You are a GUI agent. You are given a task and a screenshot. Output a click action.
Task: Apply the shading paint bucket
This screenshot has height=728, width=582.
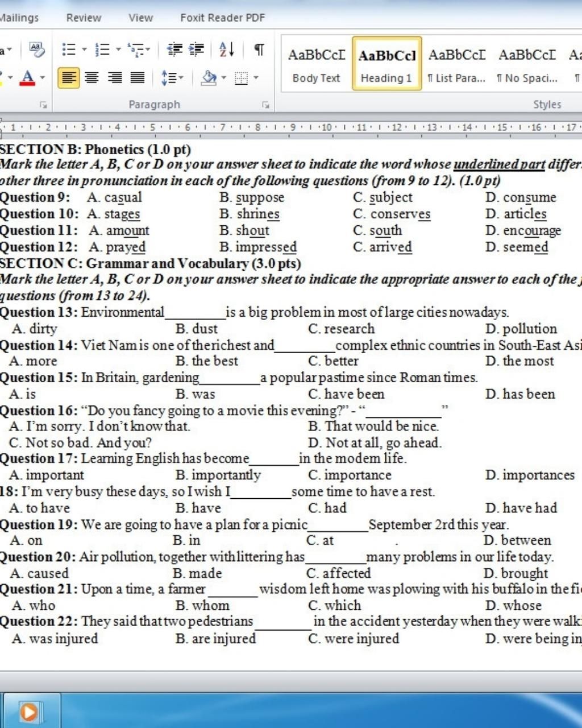(x=209, y=77)
